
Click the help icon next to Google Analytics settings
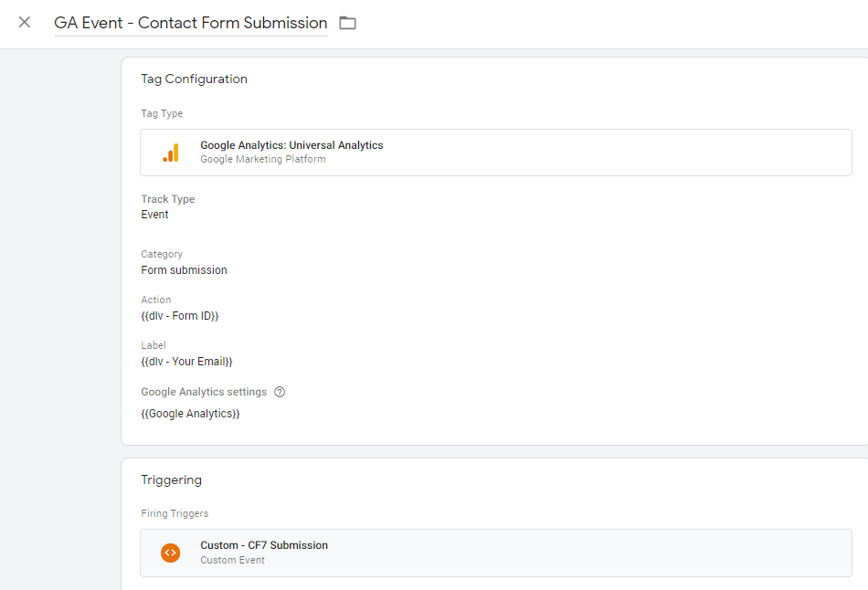[280, 391]
